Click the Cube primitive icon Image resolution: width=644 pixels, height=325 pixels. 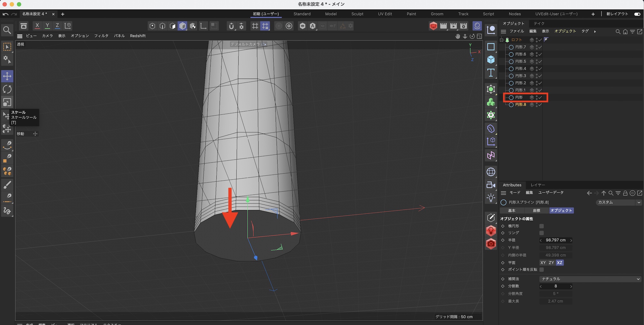click(x=491, y=60)
